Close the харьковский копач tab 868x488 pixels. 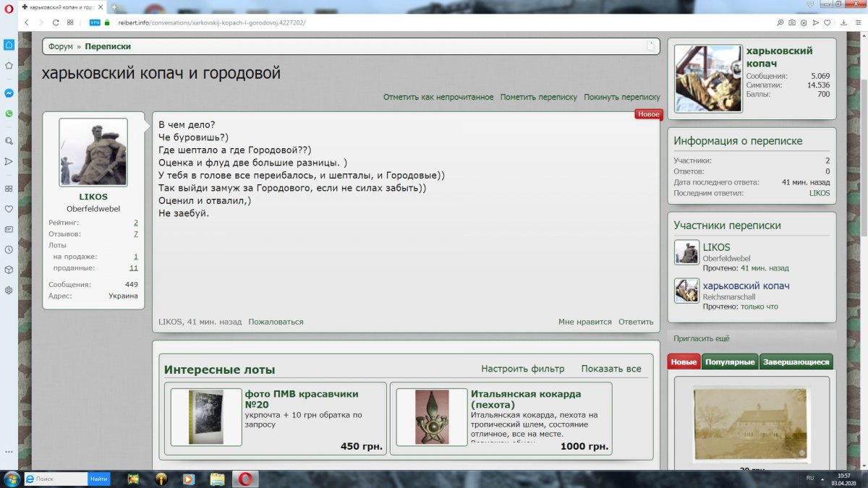[x=101, y=7]
